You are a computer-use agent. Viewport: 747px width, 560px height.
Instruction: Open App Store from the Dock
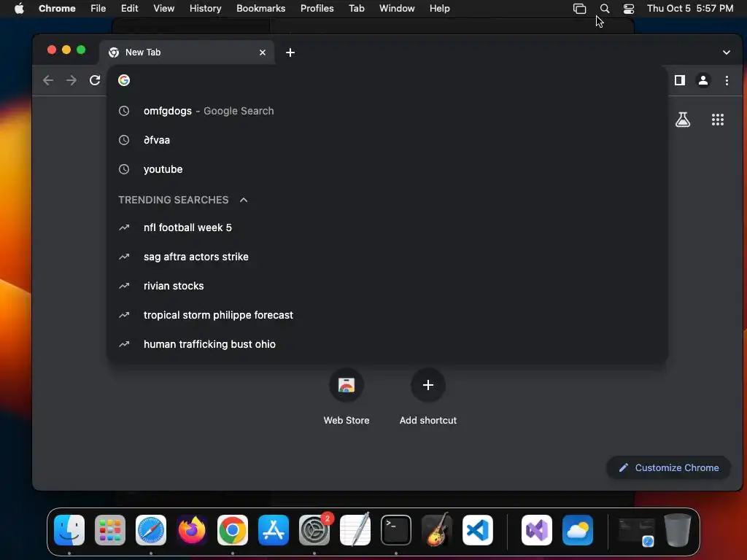pyautogui.click(x=274, y=530)
